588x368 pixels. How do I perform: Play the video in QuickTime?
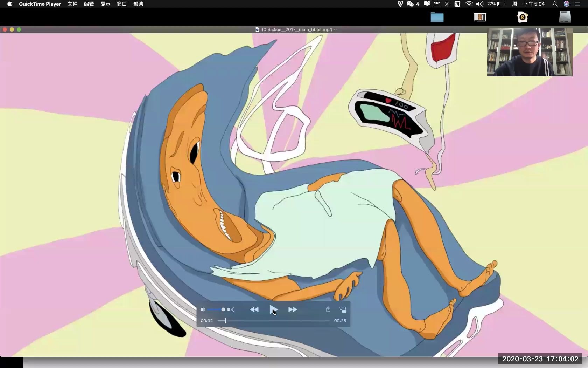[x=273, y=309]
